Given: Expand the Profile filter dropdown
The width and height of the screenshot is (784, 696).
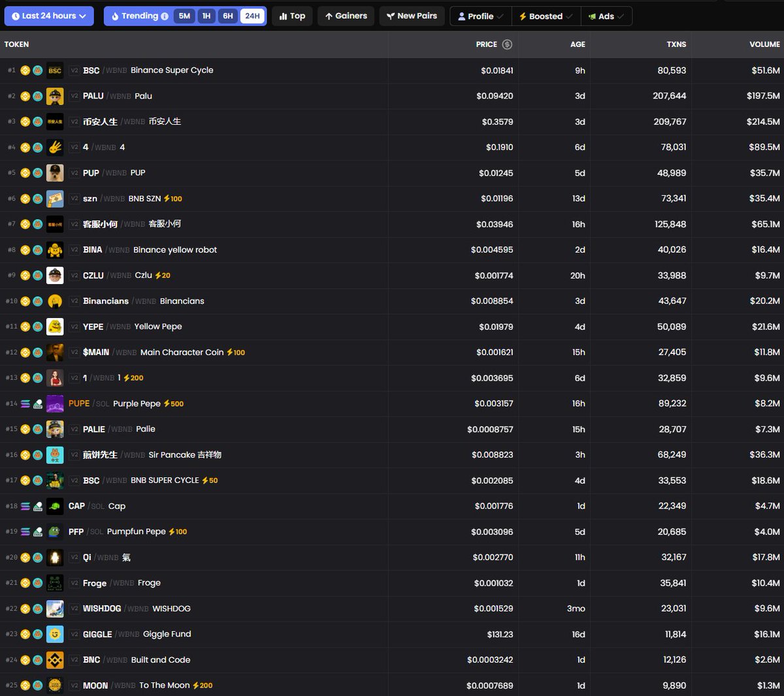Looking at the screenshot, I should click(480, 16).
